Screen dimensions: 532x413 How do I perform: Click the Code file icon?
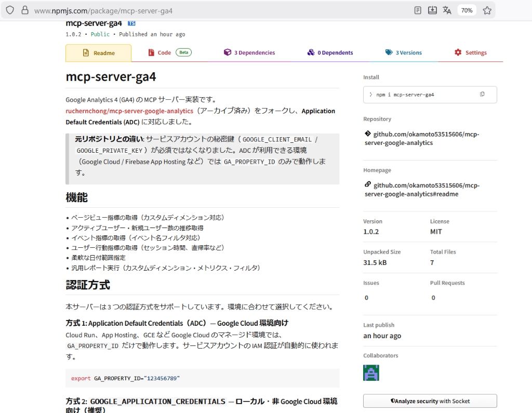point(151,52)
